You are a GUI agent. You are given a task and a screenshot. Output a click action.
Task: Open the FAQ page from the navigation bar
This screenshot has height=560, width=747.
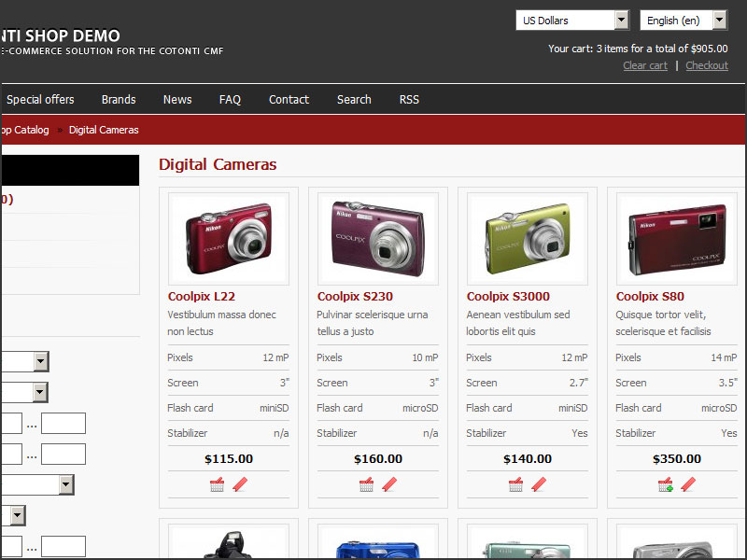pos(230,100)
